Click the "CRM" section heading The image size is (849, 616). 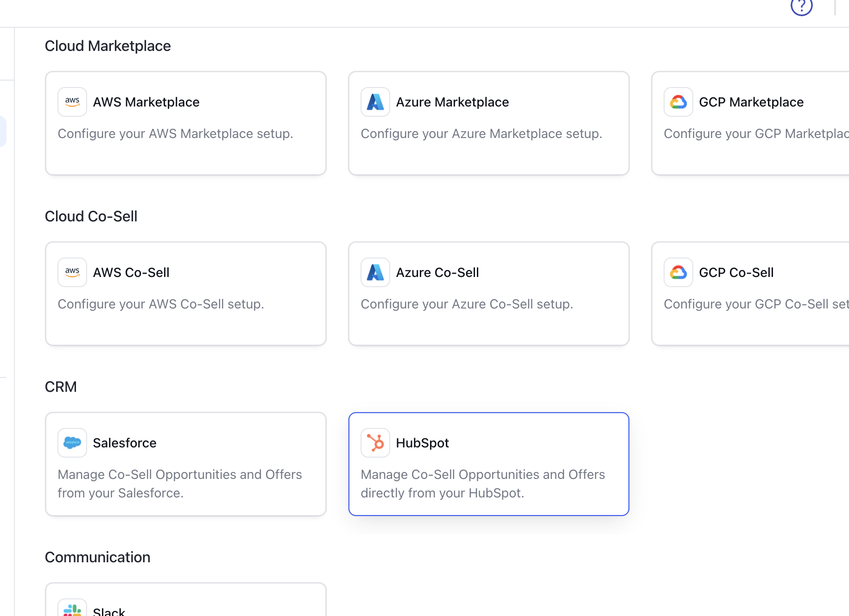point(61,387)
